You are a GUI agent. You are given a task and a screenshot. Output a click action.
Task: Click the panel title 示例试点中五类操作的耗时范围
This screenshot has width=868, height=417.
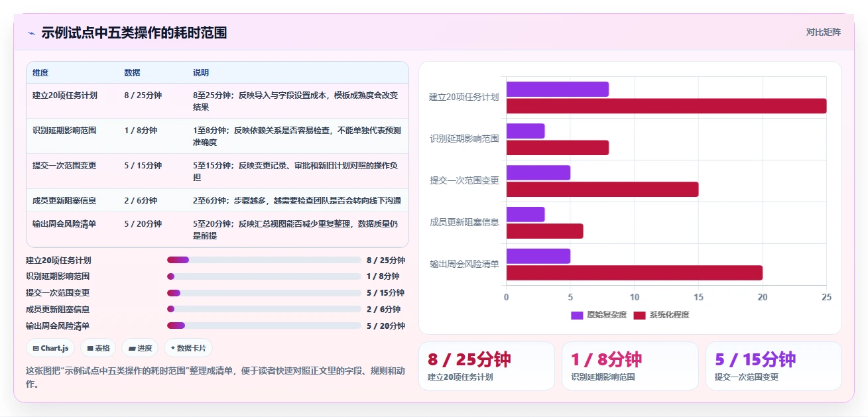(134, 32)
